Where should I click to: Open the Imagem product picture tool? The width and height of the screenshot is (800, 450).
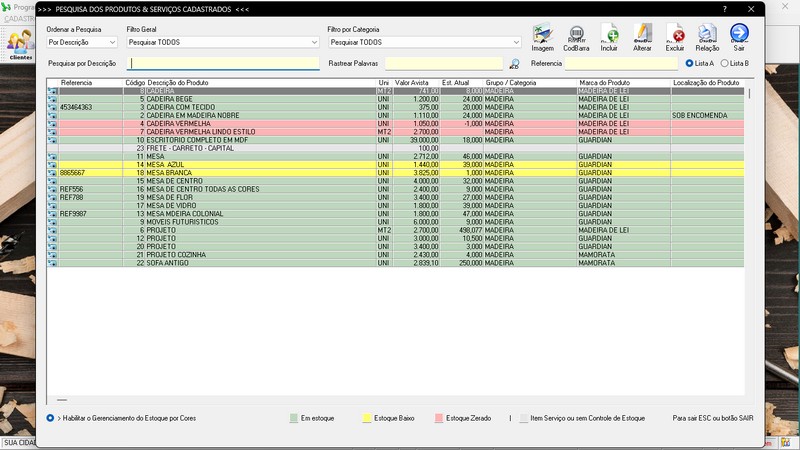coord(542,37)
